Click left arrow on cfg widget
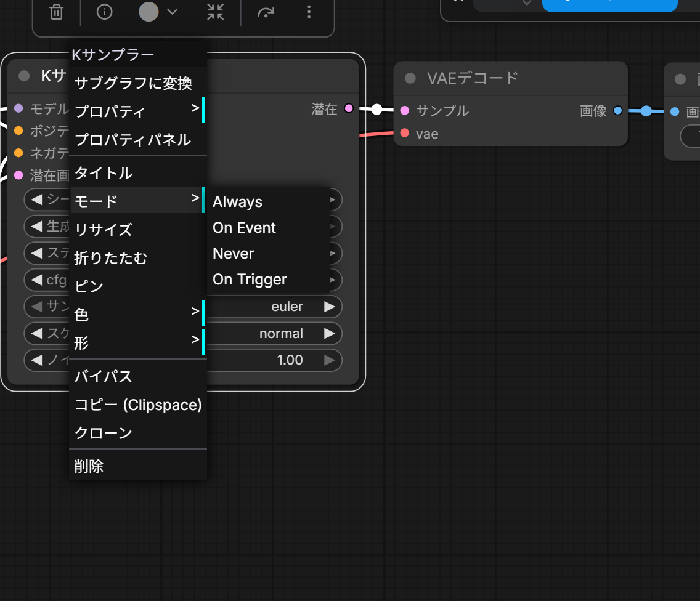This screenshot has height=601, width=700. pyautogui.click(x=37, y=280)
